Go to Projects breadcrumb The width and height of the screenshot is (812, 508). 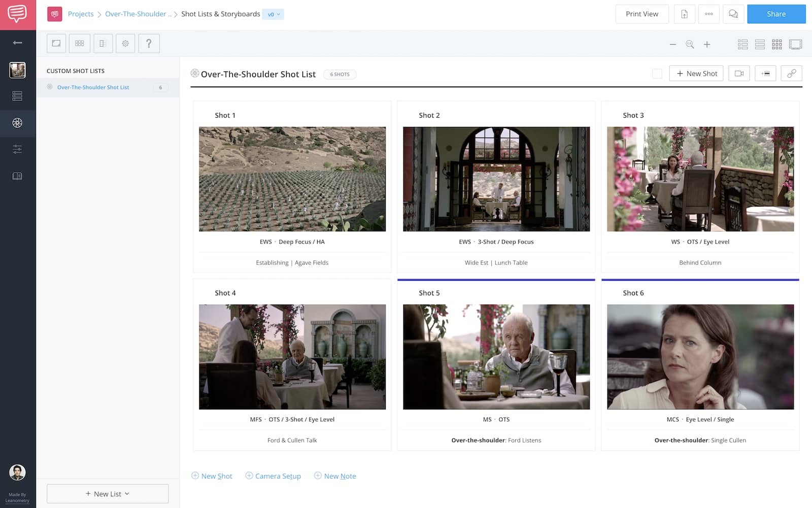(x=81, y=14)
